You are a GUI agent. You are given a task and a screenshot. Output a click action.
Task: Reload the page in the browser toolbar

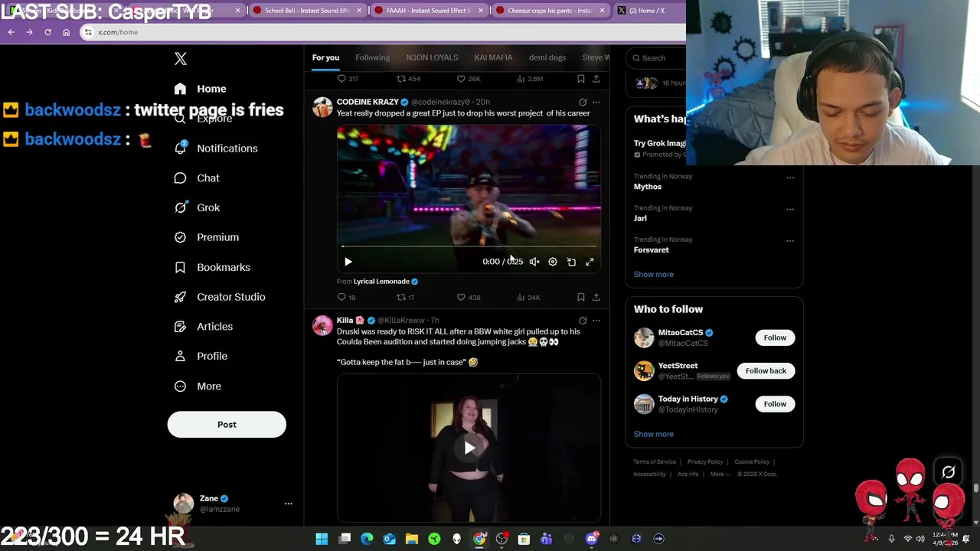coord(47,32)
